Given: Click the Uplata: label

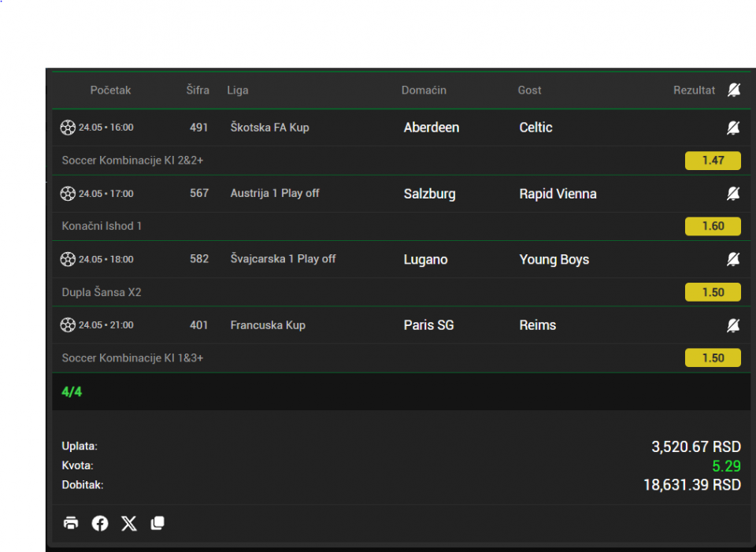Looking at the screenshot, I should tap(80, 446).
